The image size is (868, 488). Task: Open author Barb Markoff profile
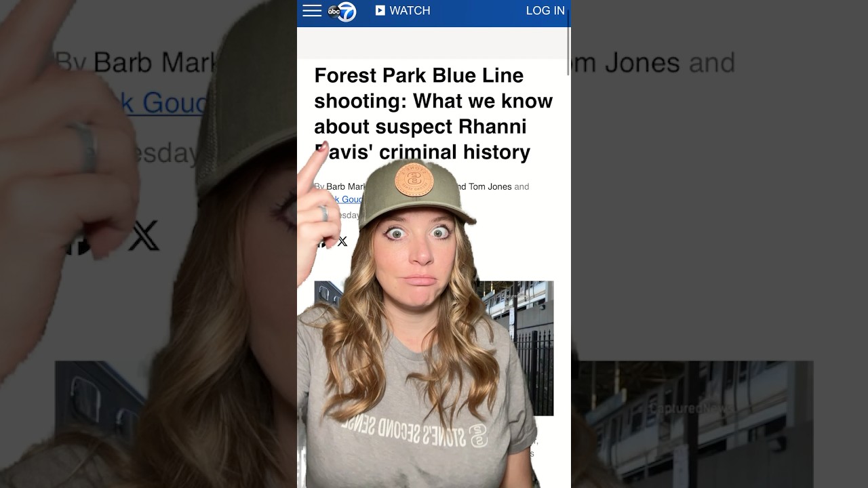(x=346, y=186)
